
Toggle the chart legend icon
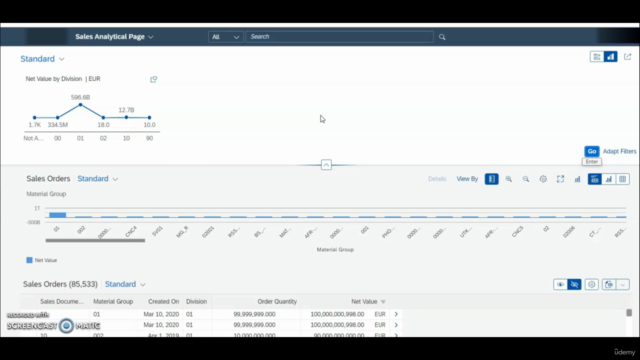pyautogui.click(x=491, y=179)
